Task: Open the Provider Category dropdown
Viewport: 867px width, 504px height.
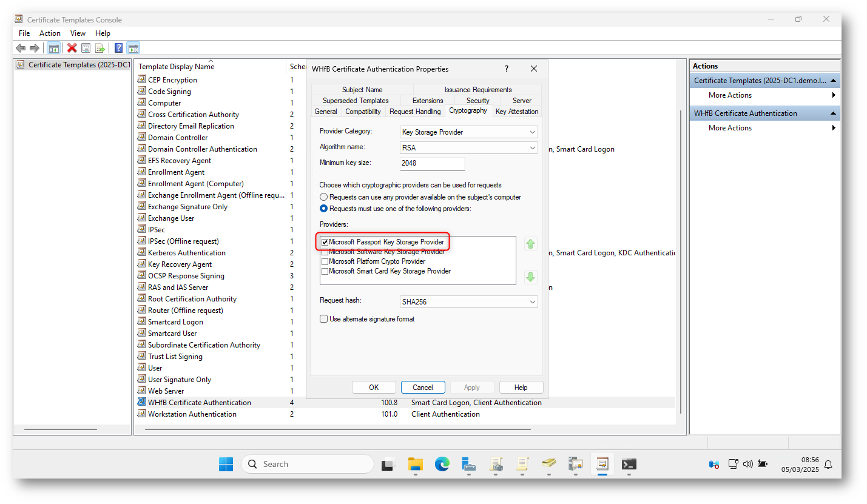Action: [x=468, y=132]
